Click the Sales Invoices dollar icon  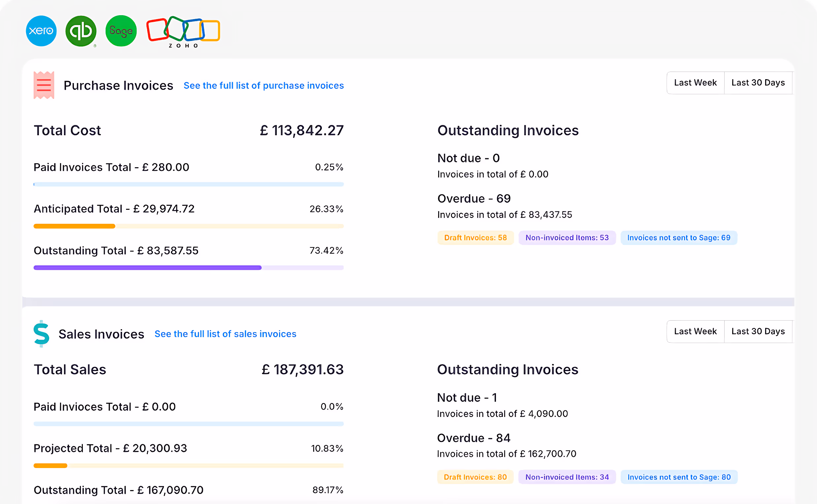pyautogui.click(x=41, y=334)
